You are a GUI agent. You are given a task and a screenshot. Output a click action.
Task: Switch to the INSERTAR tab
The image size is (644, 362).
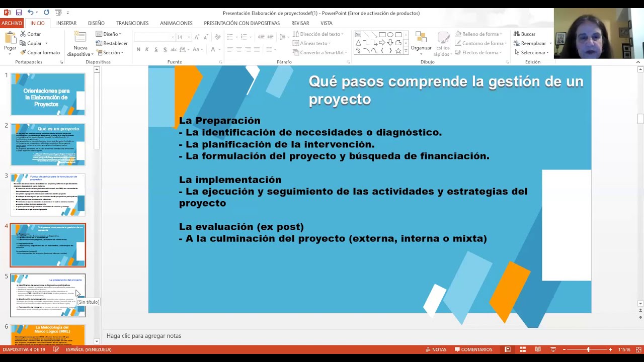pyautogui.click(x=66, y=23)
